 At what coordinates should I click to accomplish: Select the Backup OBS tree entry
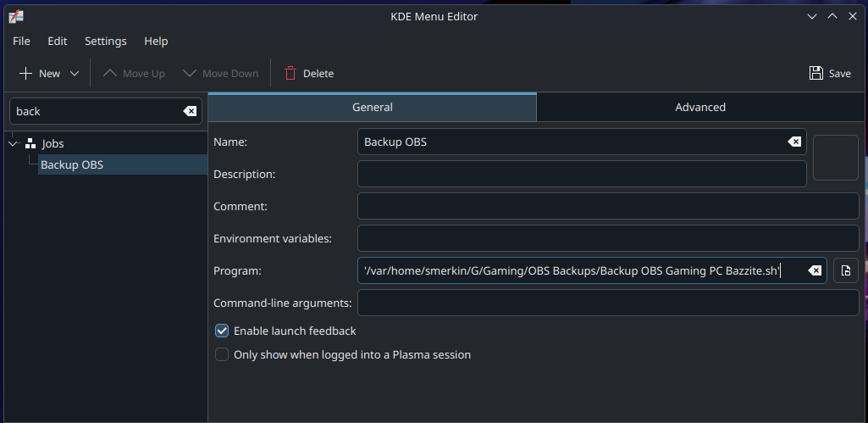point(72,164)
